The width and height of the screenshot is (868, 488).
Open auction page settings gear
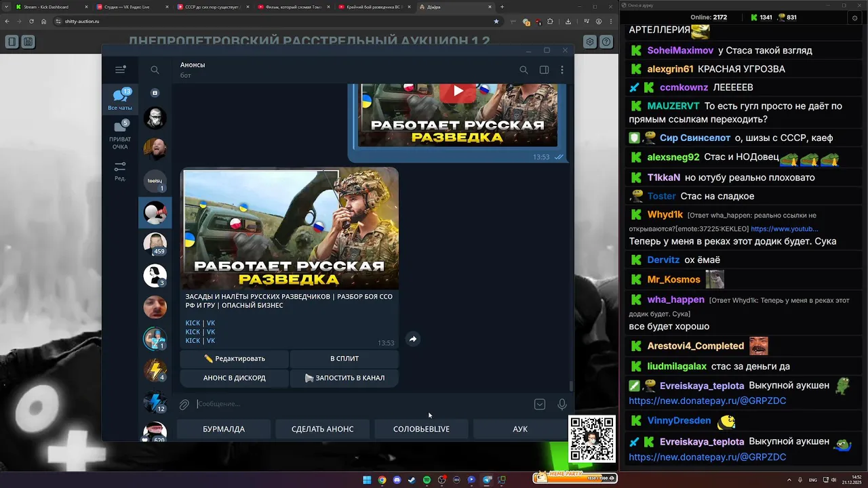tap(590, 41)
